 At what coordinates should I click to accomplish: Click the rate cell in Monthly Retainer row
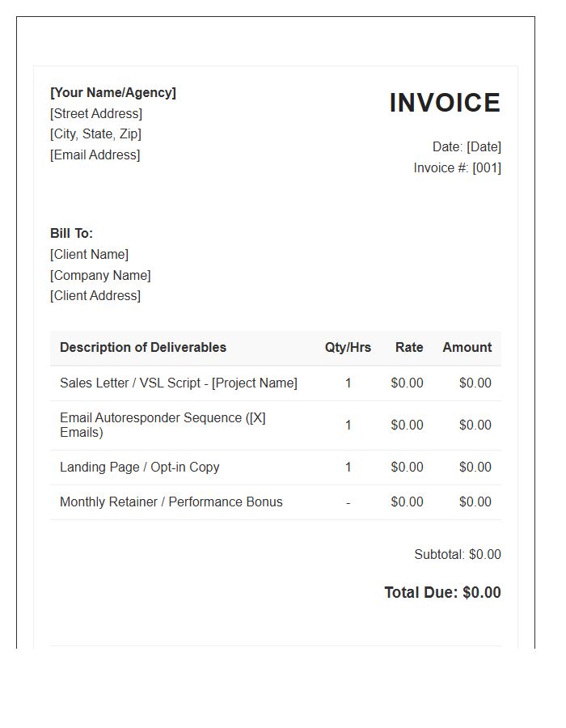coord(407,502)
